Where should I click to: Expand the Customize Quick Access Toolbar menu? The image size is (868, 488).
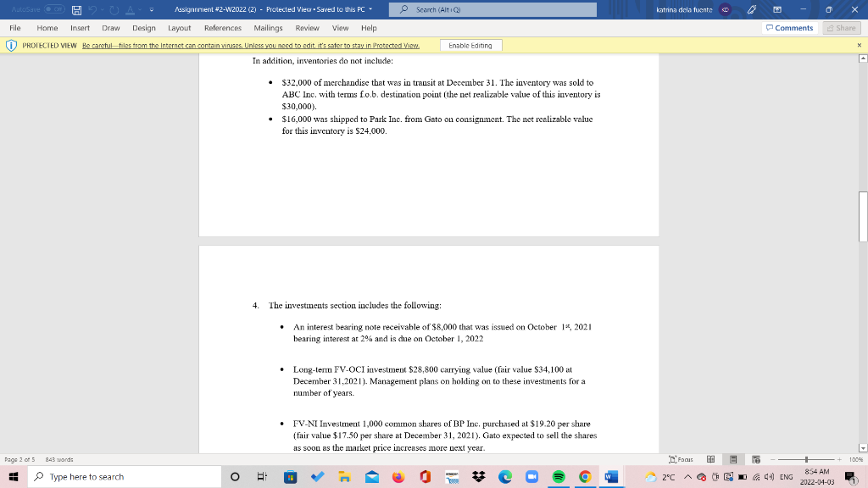(x=152, y=10)
